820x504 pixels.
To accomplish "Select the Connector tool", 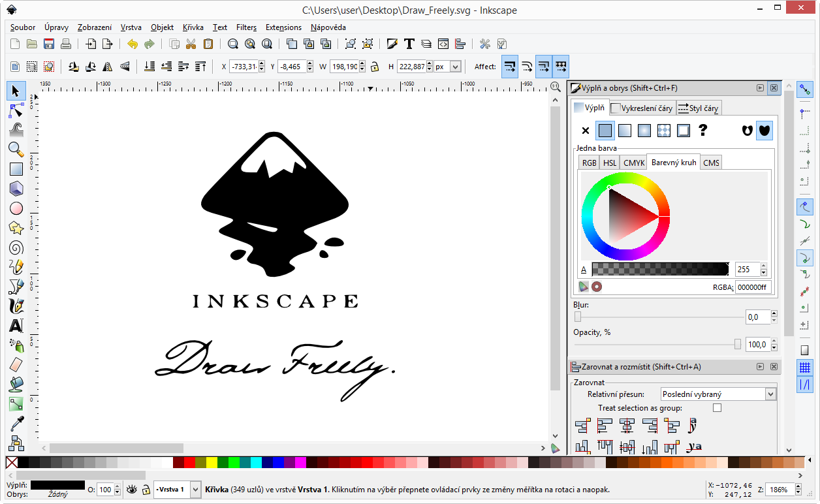I will tap(16, 443).
